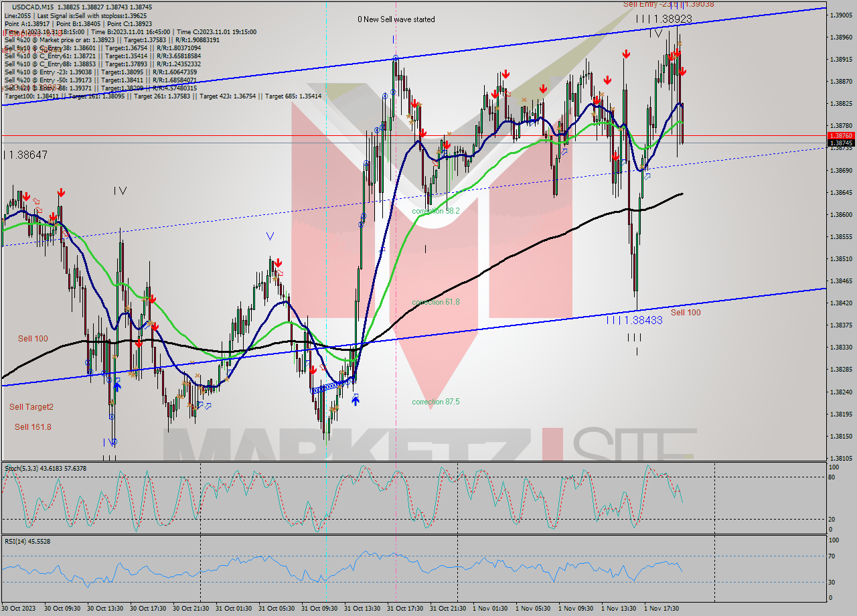Select the 'Sell 161.8' label
This screenshot has width=857, height=616.
tap(33, 427)
